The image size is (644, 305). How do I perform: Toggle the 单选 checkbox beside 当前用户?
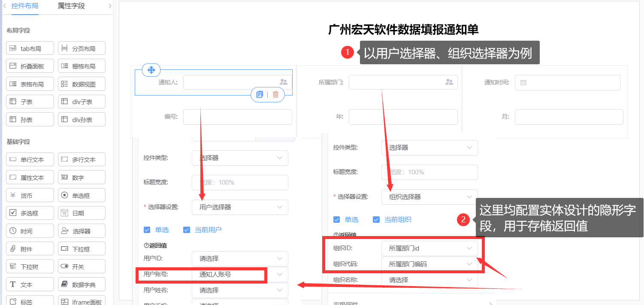point(147,230)
